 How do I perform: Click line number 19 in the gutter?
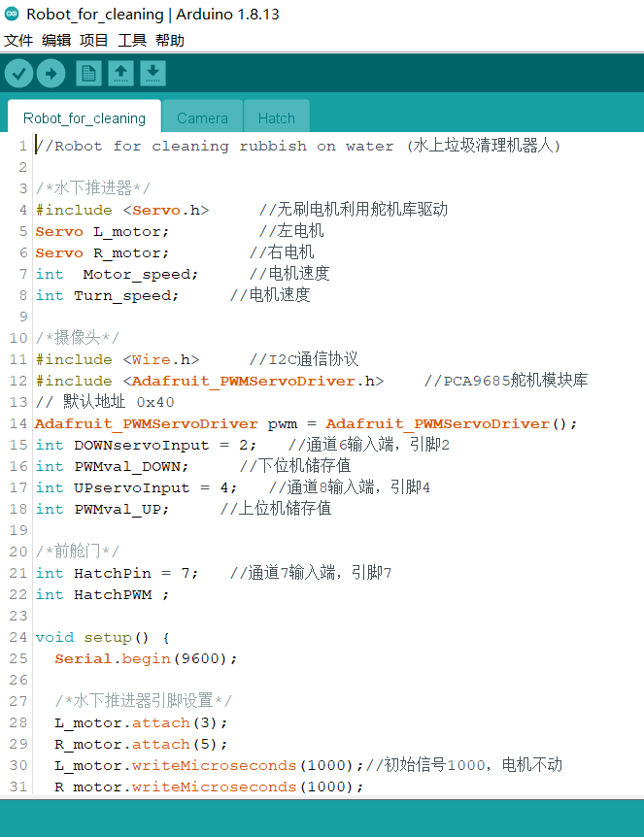click(x=18, y=530)
